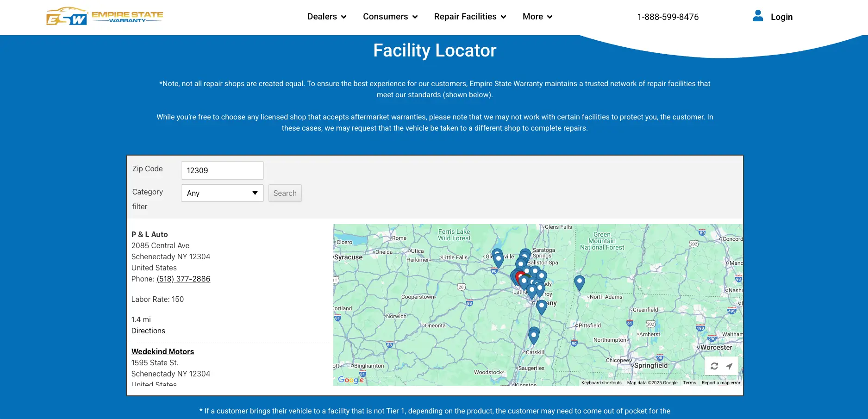Click the '1595 State St.' address text
Image resolution: width=868 pixels, height=419 pixels.
click(155, 363)
